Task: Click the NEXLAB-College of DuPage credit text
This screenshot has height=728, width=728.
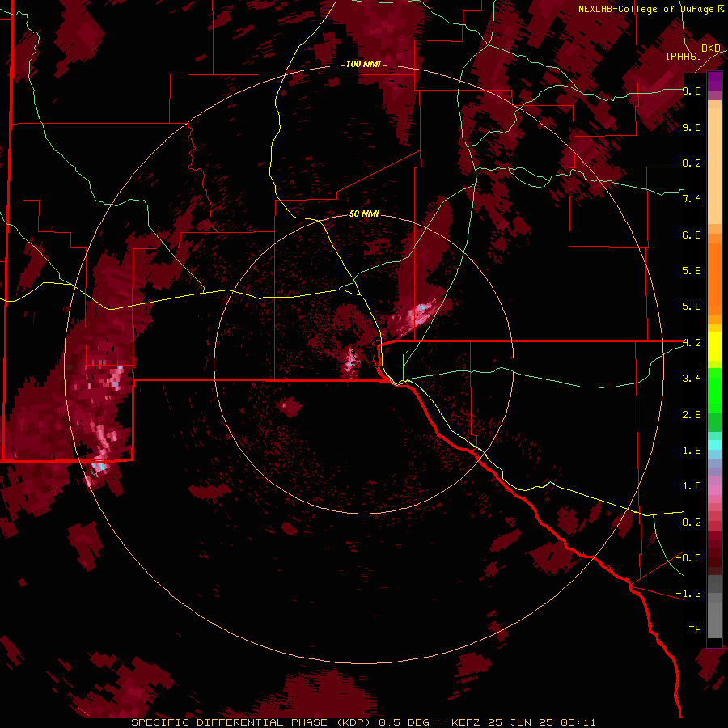Action: point(645,9)
